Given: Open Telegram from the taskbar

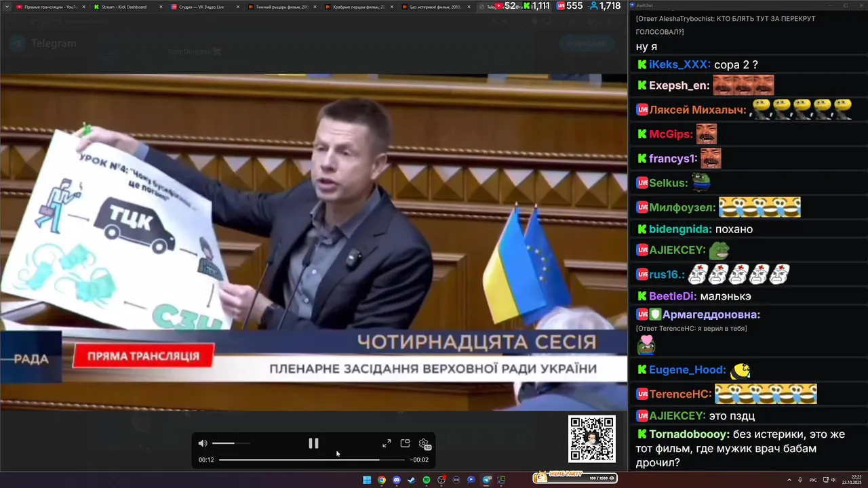Looking at the screenshot, I should tap(486, 480).
